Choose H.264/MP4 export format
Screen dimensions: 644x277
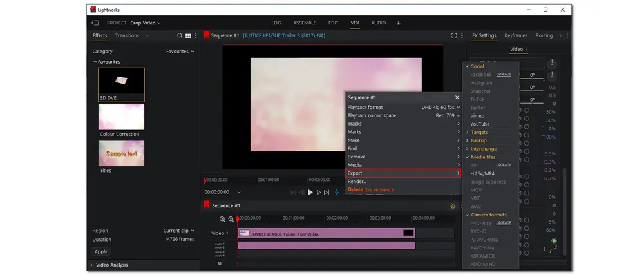(482, 173)
